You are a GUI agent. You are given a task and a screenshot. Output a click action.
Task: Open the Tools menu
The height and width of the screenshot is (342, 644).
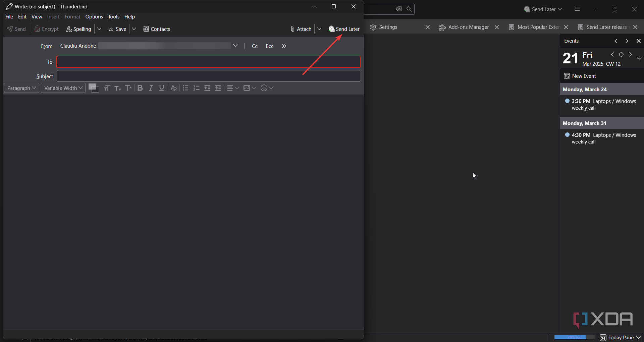coord(114,17)
